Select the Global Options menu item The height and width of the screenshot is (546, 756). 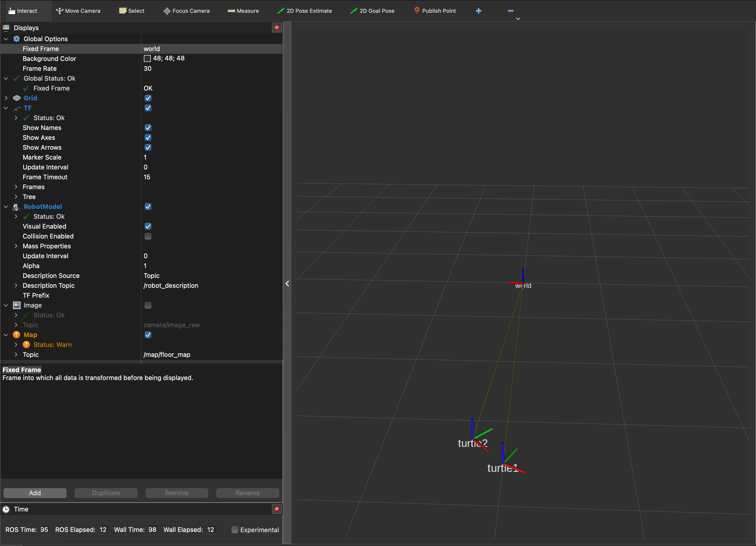point(46,39)
